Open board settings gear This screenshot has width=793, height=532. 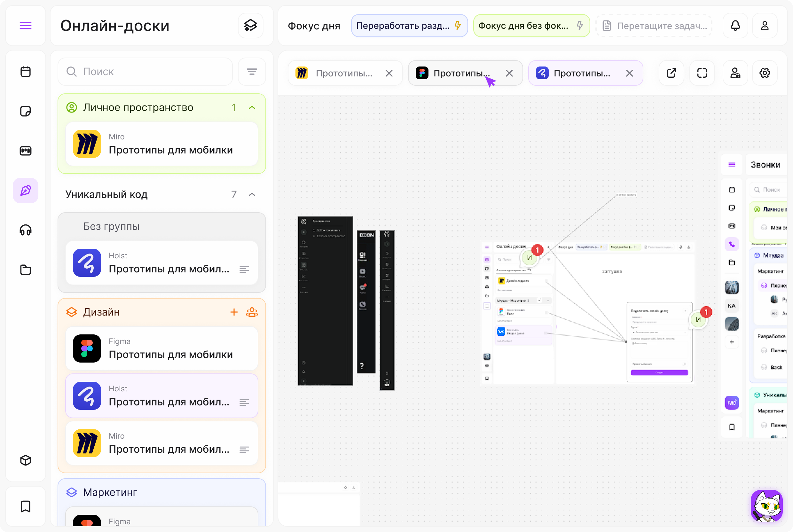coord(765,73)
